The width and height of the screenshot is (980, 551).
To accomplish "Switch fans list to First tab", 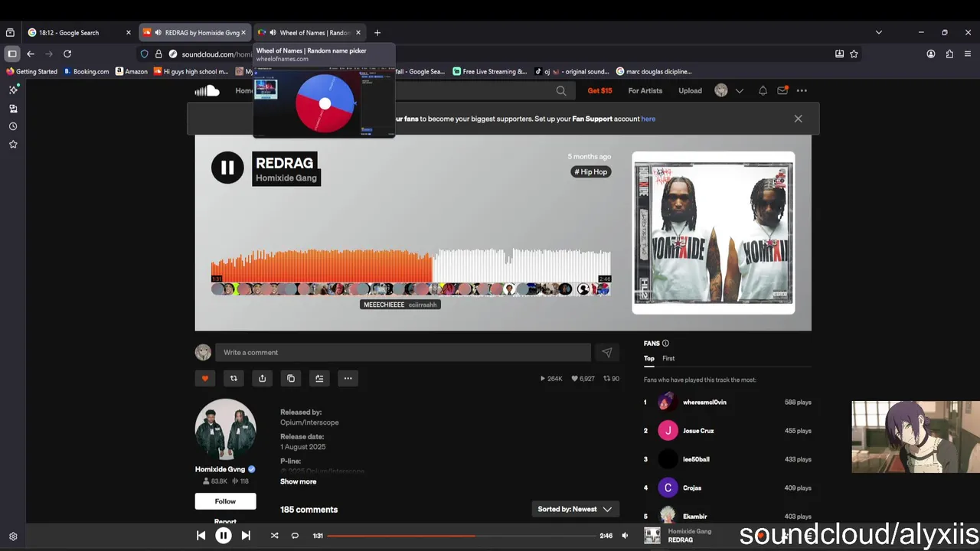I will pos(668,358).
